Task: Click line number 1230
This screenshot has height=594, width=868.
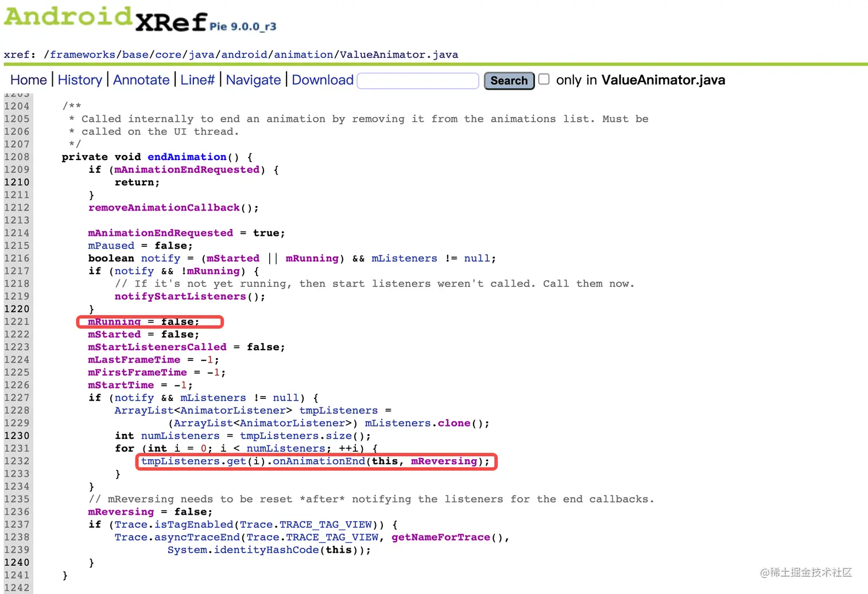Action: coord(17,436)
